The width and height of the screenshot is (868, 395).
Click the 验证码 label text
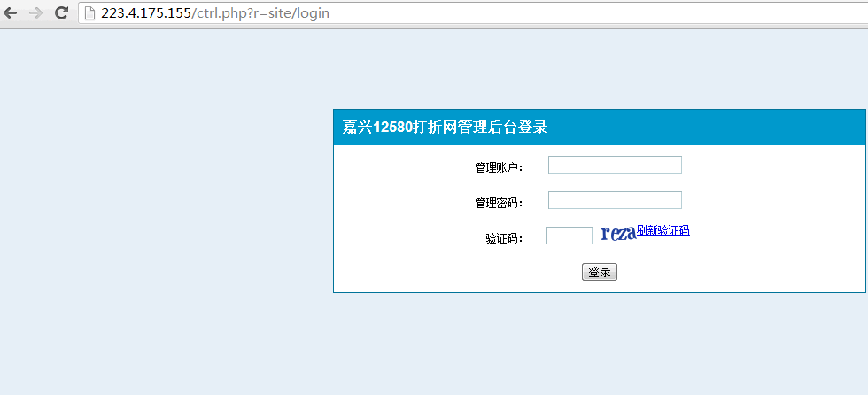(x=504, y=238)
